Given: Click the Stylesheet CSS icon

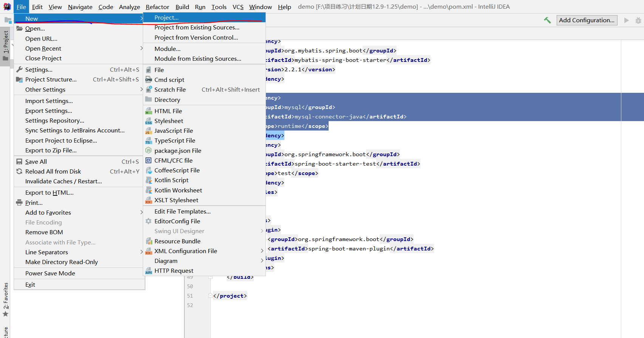Looking at the screenshot, I should 149,121.
